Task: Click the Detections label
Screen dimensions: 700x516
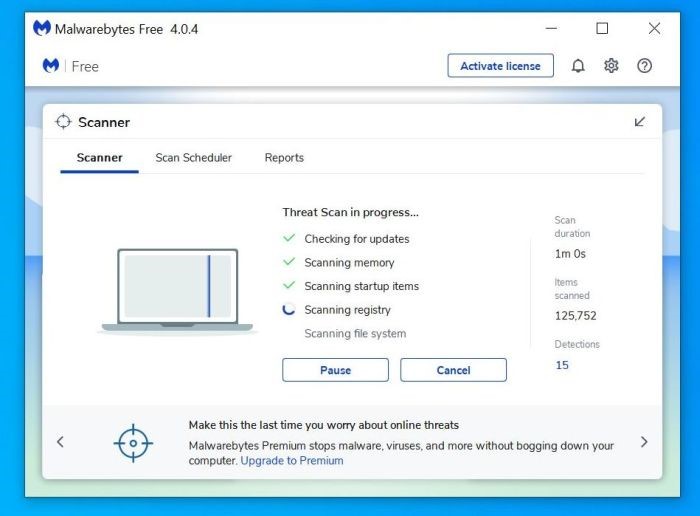Action: coord(577,344)
